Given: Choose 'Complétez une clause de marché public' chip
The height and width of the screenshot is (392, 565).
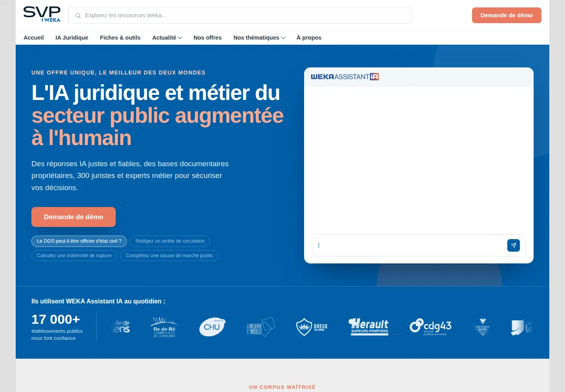Looking at the screenshot, I should click(x=169, y=256).
